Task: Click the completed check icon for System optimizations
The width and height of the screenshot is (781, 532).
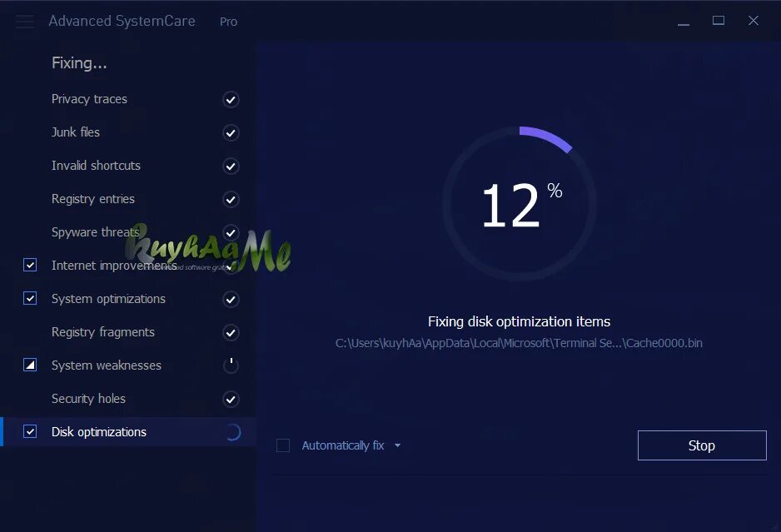Action: pos(231,300)
